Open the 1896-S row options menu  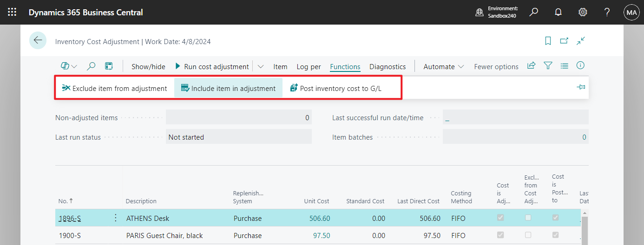pyautogui.click(x=116, y=218)
